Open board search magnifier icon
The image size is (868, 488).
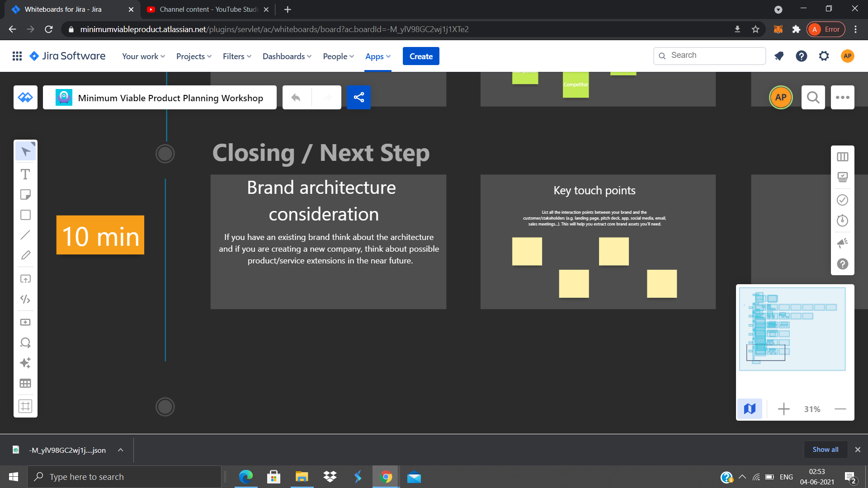pyautogui.click(x=813, y=97)
